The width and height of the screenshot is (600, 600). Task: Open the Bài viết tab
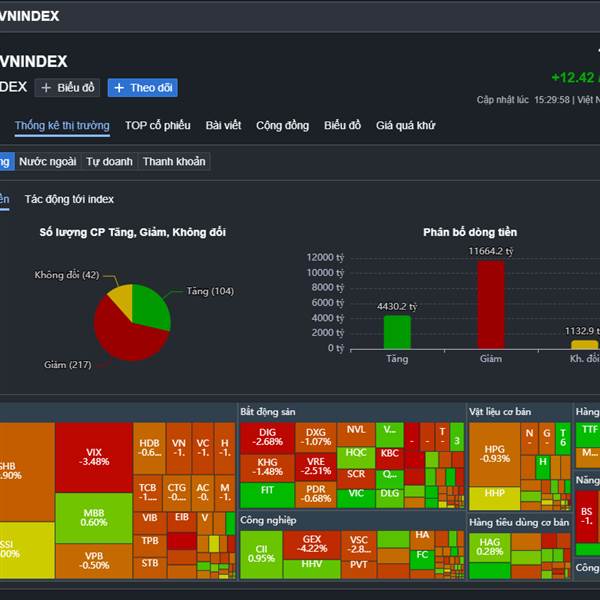[x=223, y=126]
